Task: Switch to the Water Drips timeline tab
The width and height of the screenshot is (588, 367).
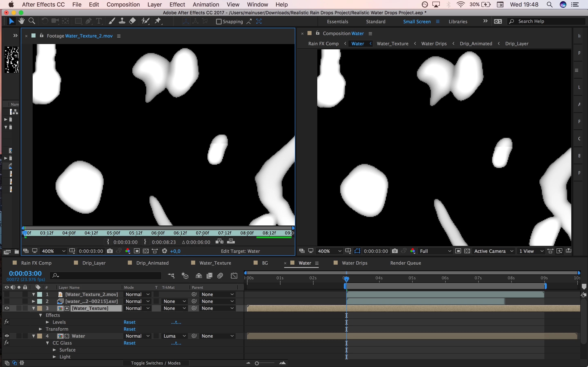Action: [354, 263]
